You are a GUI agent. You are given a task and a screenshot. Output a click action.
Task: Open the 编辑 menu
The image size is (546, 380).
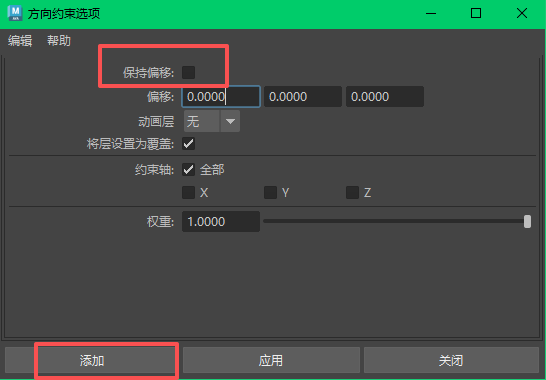point(20,41)
